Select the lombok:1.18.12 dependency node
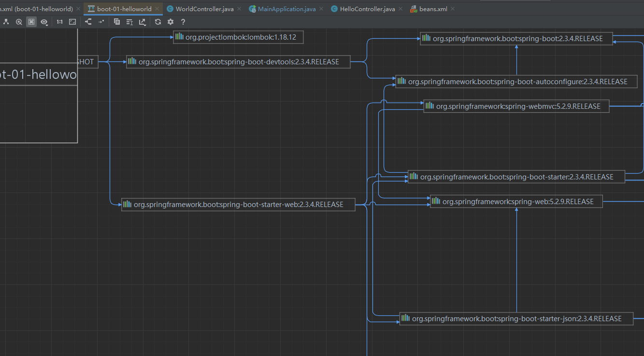Viewport: 644px width, 356px height. click(238, 37)
